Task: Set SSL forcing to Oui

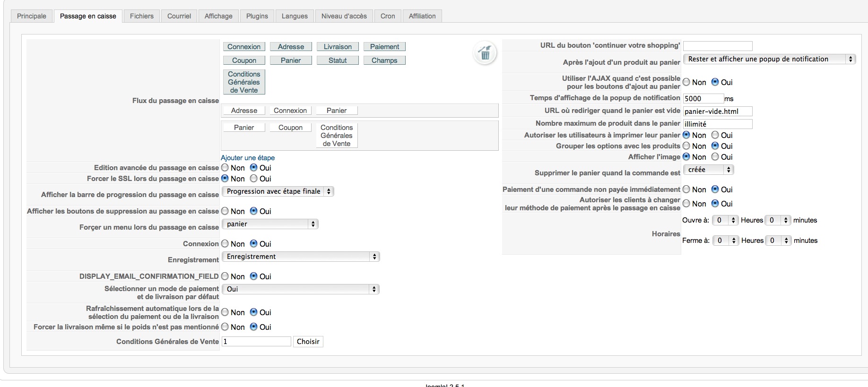Action: tap(254, 179)
